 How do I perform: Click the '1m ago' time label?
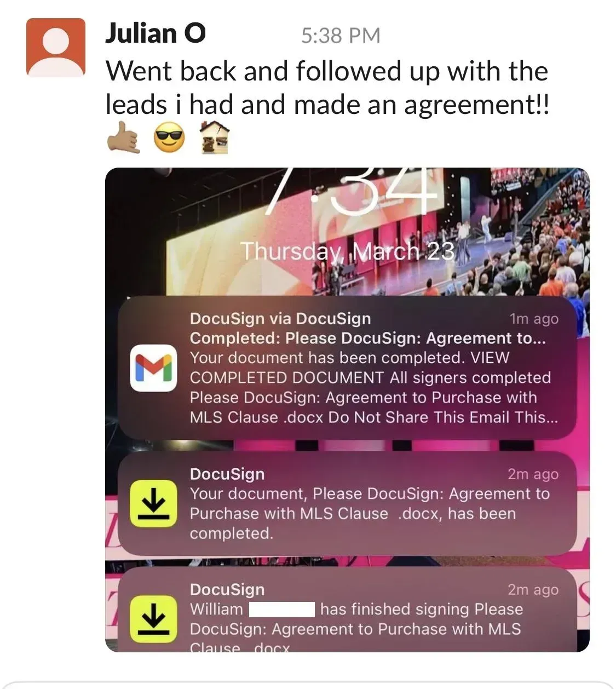534,319
